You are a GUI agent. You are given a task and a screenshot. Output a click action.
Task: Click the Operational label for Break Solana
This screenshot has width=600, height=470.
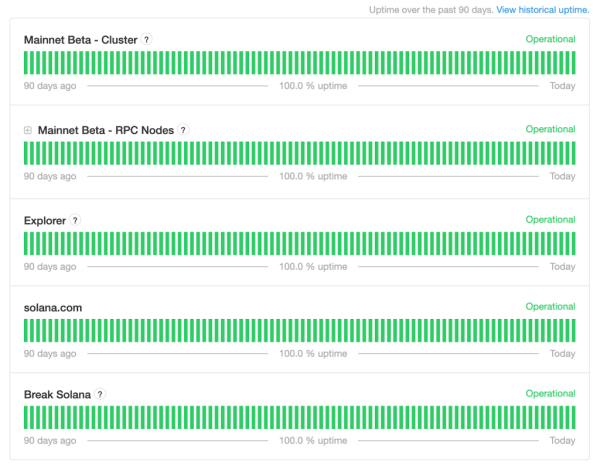550,394
